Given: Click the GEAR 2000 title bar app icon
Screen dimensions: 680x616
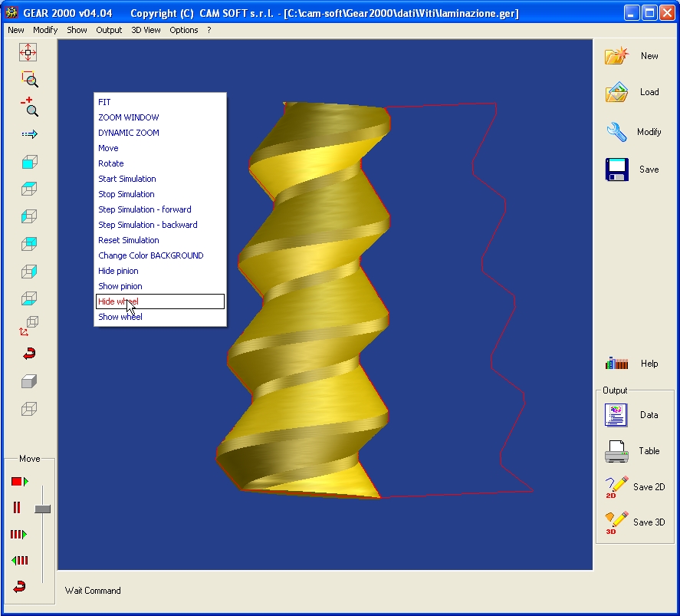Looking at the screenshot, I should point(11,13).
